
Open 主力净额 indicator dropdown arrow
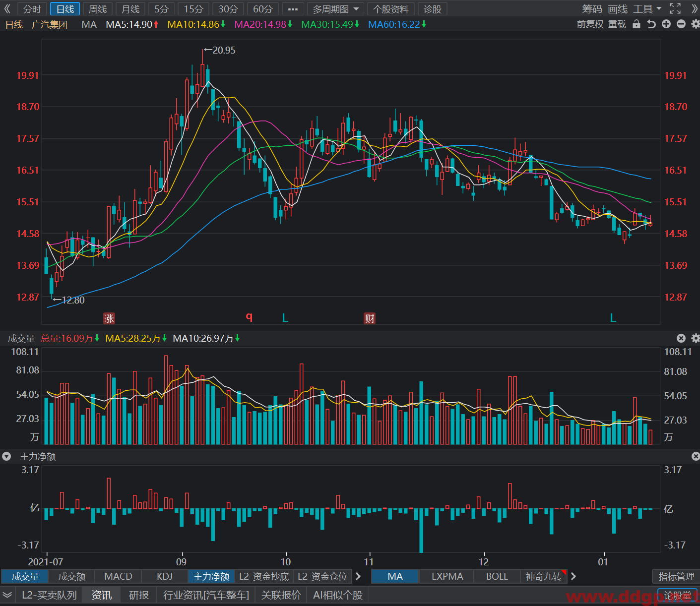(x=6, y=456)
